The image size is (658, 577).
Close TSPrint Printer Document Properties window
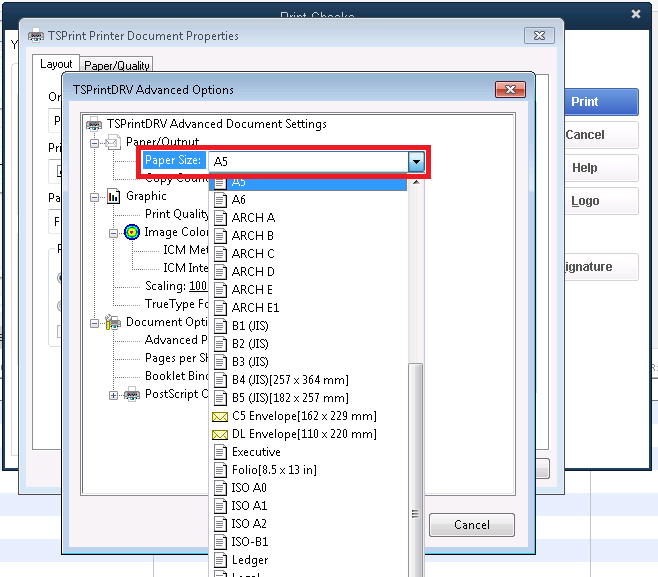click(x=539, y=36)
